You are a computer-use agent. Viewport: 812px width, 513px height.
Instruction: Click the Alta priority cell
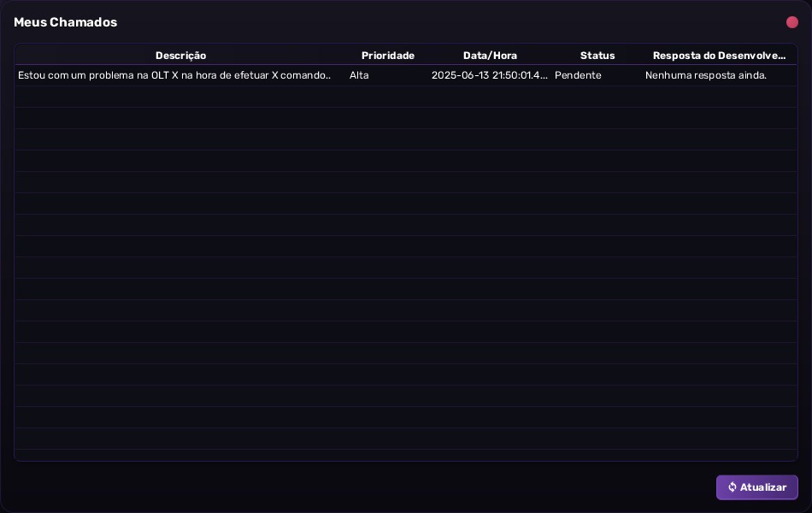tap(359, 75)
